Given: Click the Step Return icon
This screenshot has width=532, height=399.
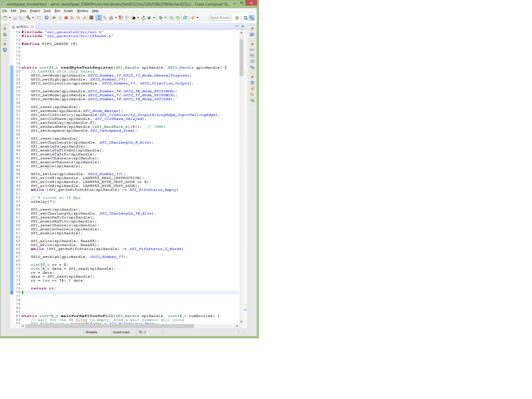Looking at the screenshot, I should click(x=84, y=18).
